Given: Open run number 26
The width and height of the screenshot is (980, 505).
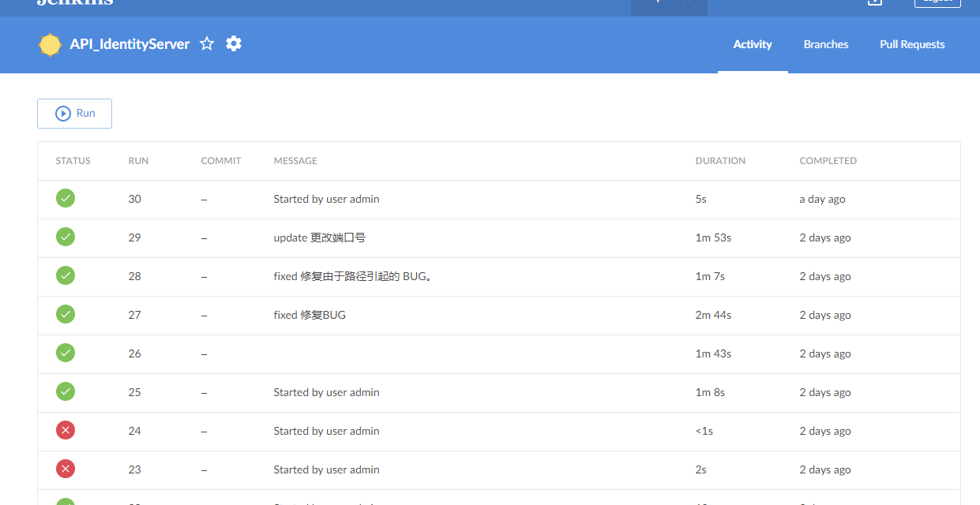Looking at the screenshot, I should pos(135,354).
